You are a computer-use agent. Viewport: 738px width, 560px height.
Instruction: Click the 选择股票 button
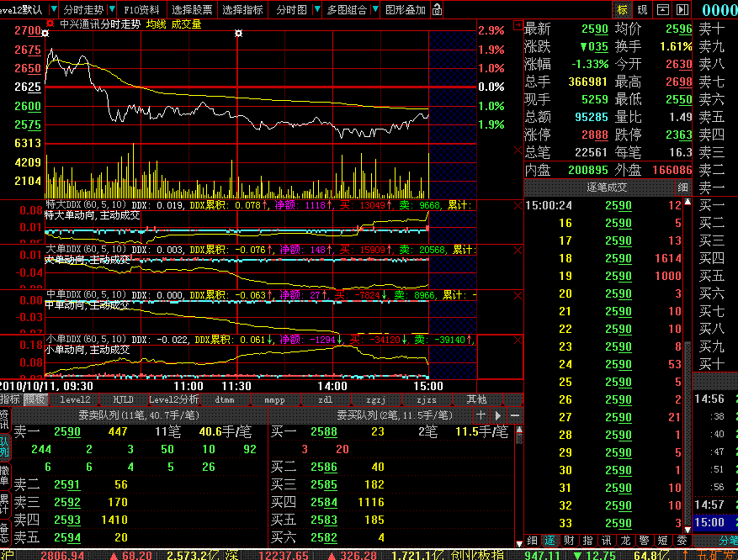click(192, 9)
